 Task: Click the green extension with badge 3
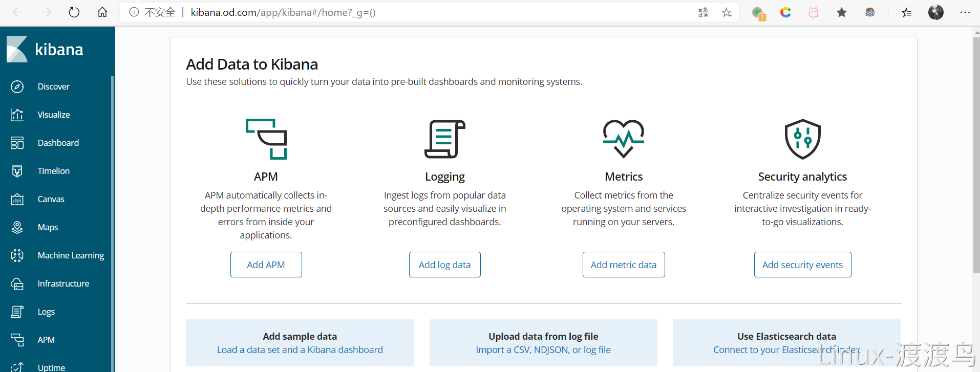coord(758,13)
